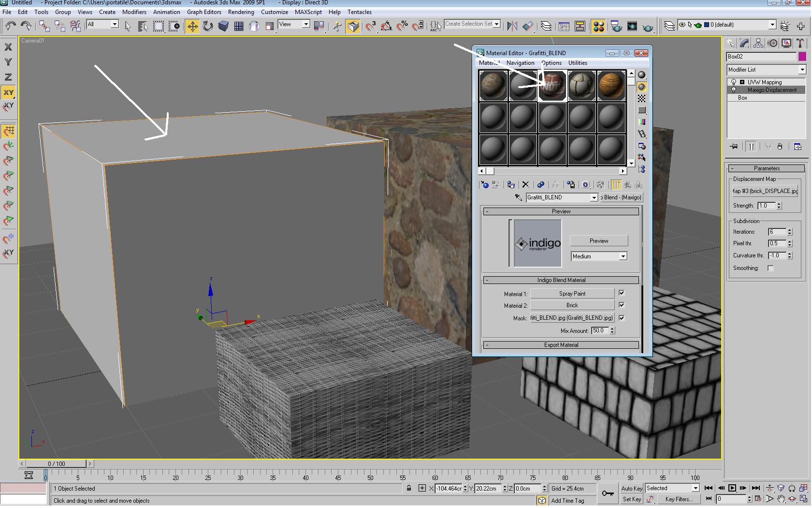This screenshot has height=508, width=812.
Task: Expand the Medium preview quality dropdown
Action: [x=599, y=256]
